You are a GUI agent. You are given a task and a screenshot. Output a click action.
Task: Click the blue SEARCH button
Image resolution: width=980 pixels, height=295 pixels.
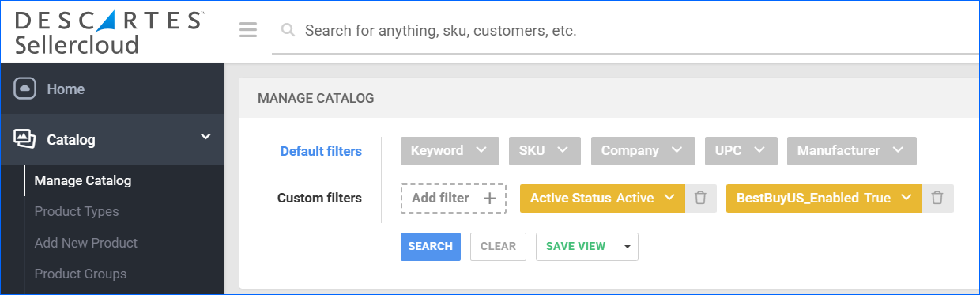pos(431,246)
